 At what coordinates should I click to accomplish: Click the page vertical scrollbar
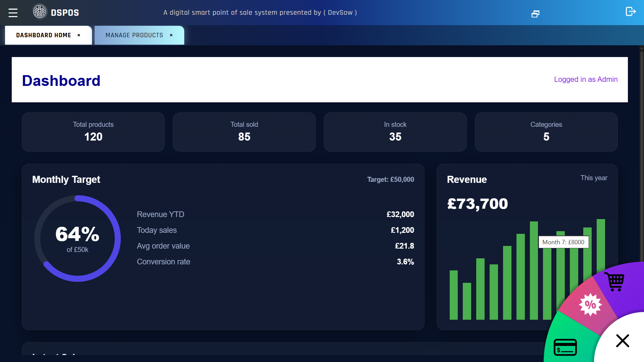[x=641, y=134]
